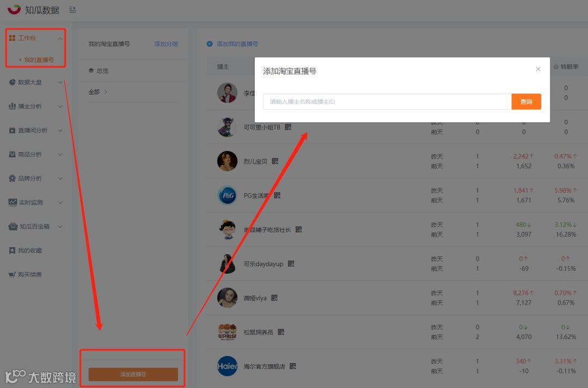Select 我的直播号 submenu item

click(39, 60)
